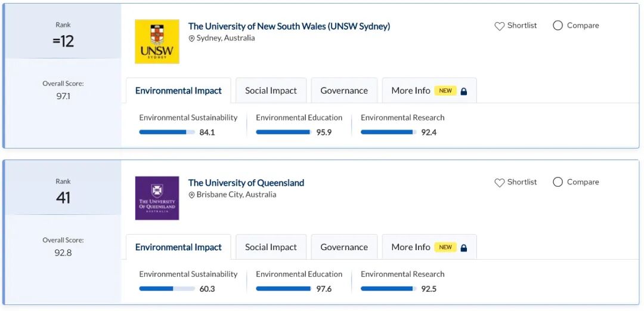
Task: Open the Social Impact tab for Queensland
Action: (271, 247)
